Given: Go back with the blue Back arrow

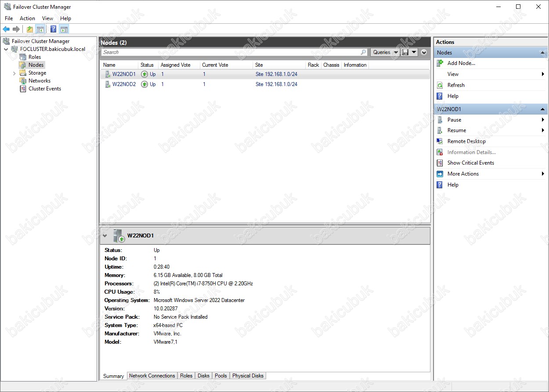Looking at the screenshot, I should [x=6, y=29].
